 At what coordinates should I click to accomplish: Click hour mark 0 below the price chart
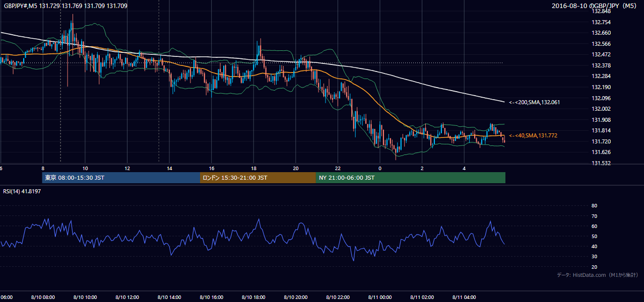(379, 169)
